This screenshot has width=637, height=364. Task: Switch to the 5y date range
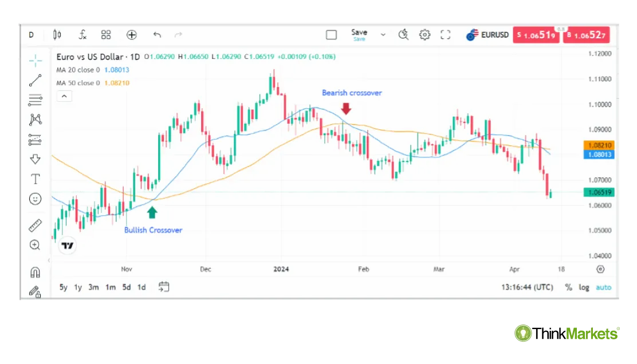click(x=63, y=287)
